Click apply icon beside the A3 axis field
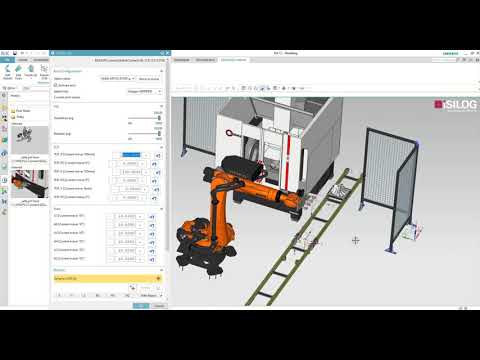Screen dimensions: 480x360 point(152,234)
